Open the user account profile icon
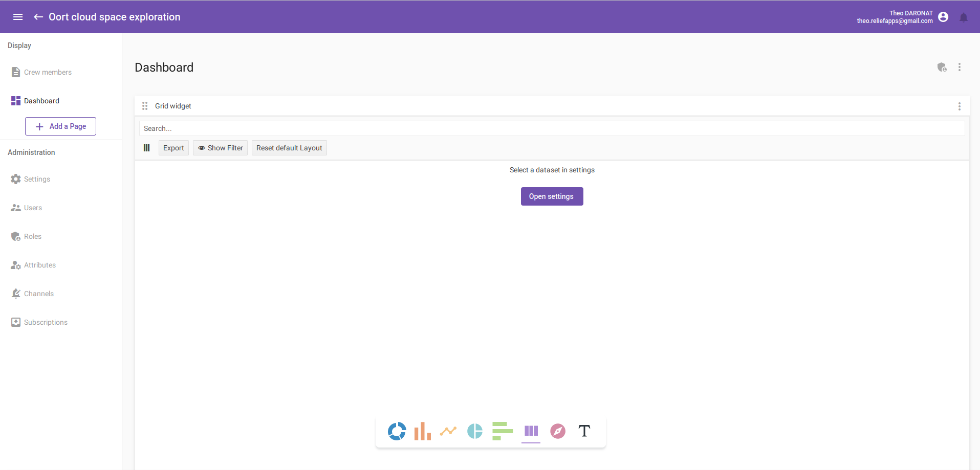The image size is (980, 470). coord(943,17)
